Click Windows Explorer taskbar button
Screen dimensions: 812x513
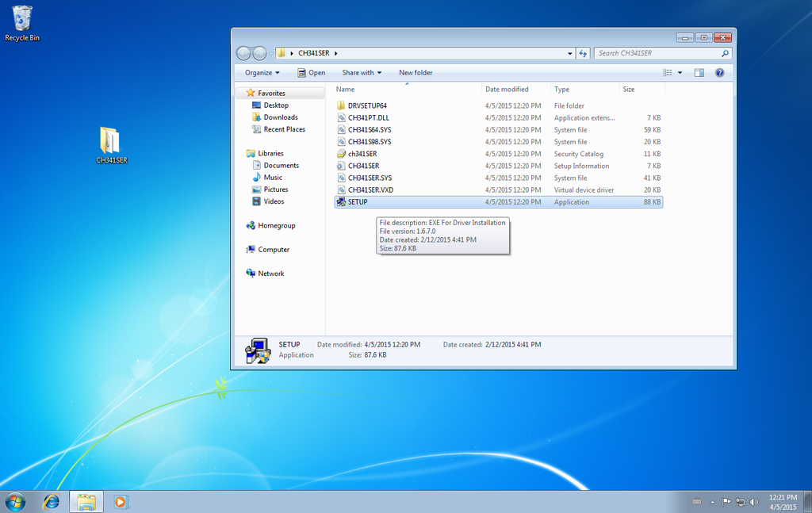pos(86,502)
